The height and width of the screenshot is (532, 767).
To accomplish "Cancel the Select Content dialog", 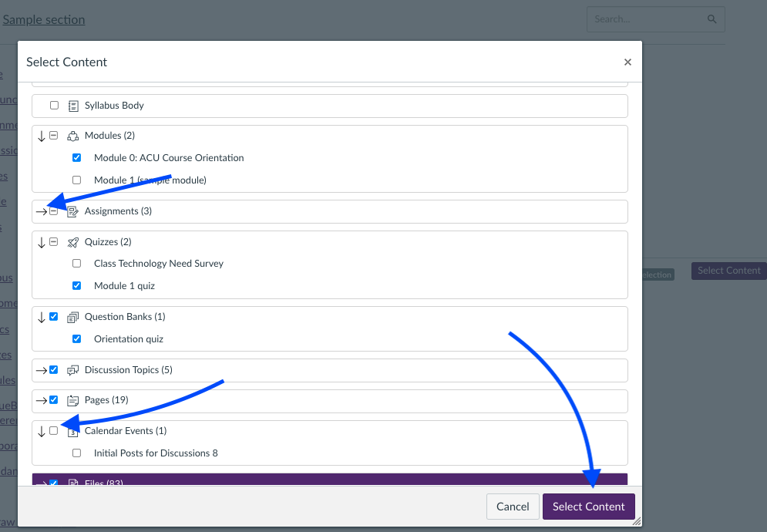I will pos(513,507).
